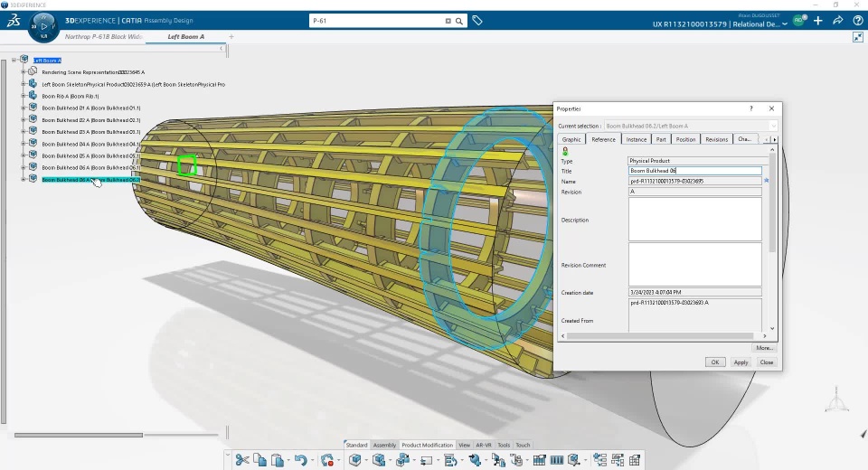This screenshot has width=868, height=470.
Task: Switch to the Graphic tab
Action: (x=571, y=139)
